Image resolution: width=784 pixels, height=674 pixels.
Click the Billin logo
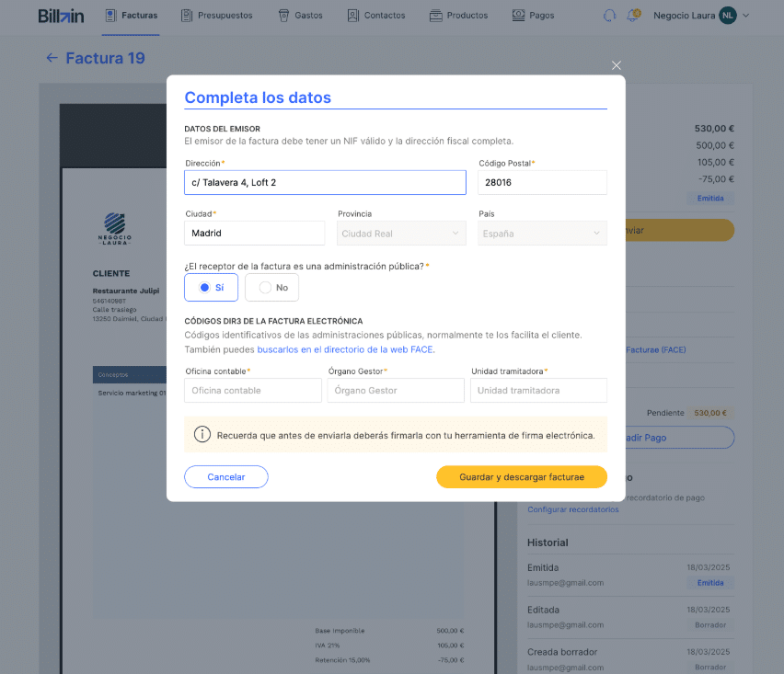(x=61, y=16)
